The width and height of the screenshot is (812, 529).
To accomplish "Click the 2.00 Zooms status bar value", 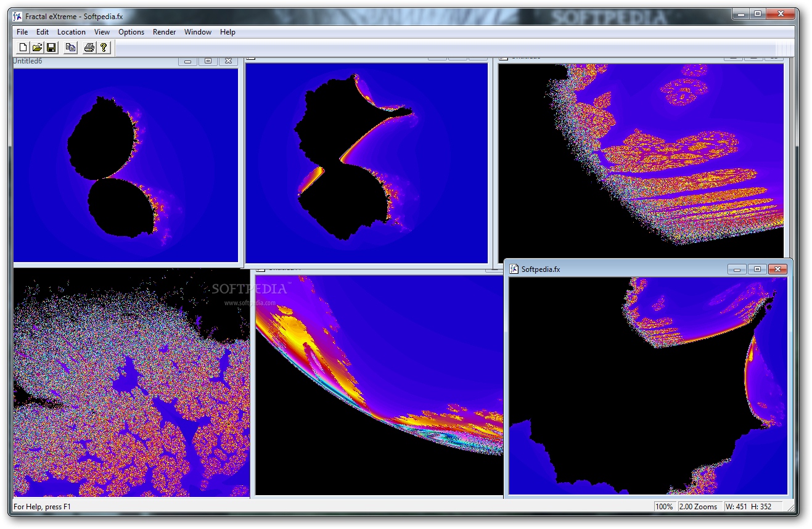I will point(699,507).
